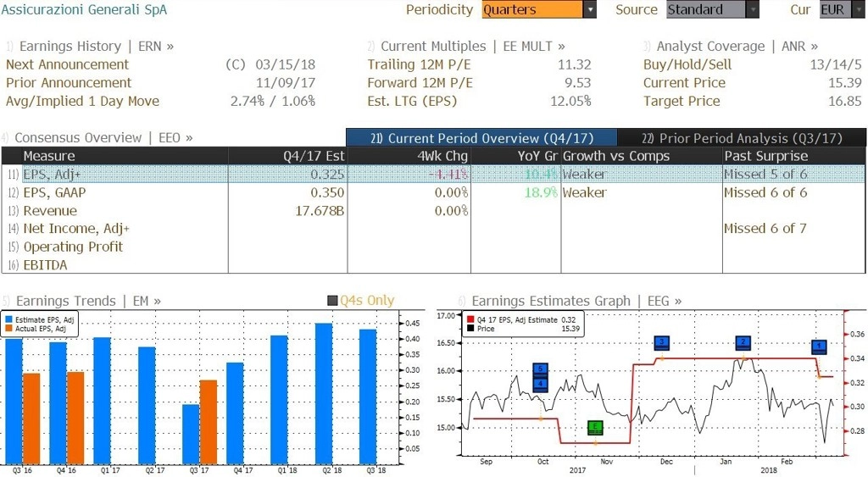Click the Prior Announcement date 11/09/17
Viewport: 868px width, 477px height.
[285, 83]
